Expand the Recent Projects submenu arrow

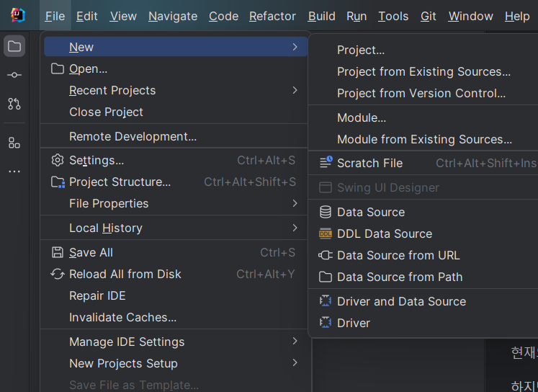point(295,90)
